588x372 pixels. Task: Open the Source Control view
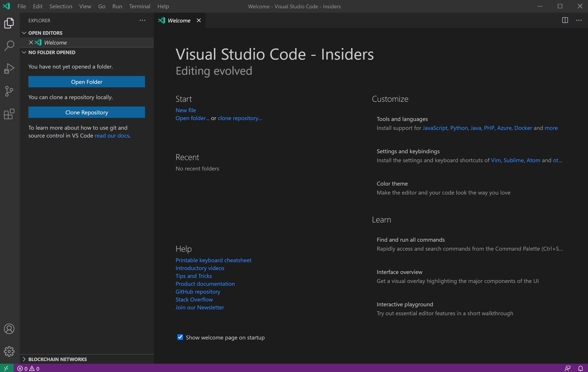click(x=9, y=91)
